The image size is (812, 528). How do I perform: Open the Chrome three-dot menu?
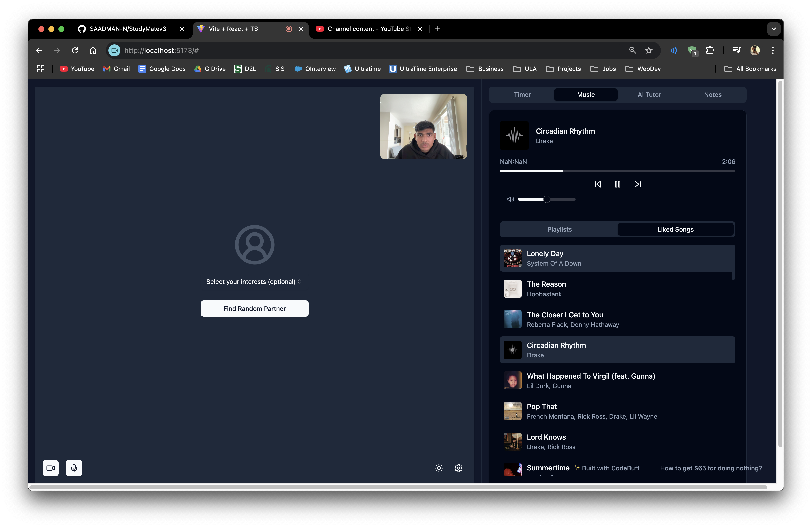point(773,50)
